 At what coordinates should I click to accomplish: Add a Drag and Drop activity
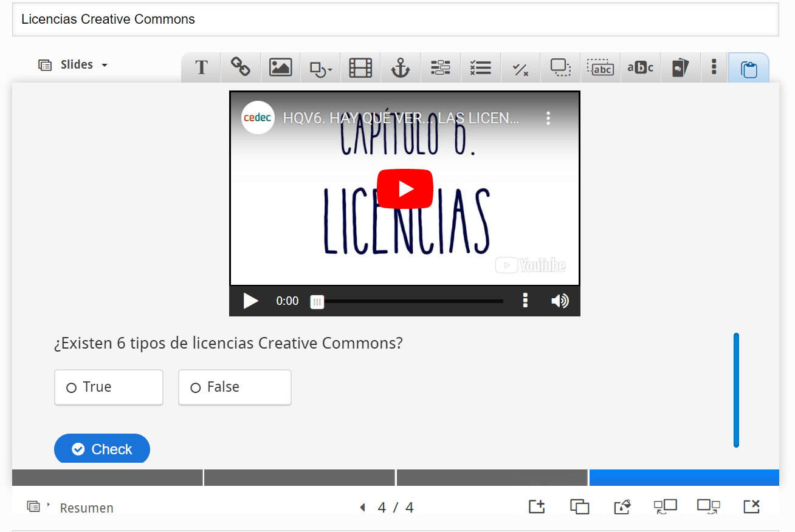(560, 67)
